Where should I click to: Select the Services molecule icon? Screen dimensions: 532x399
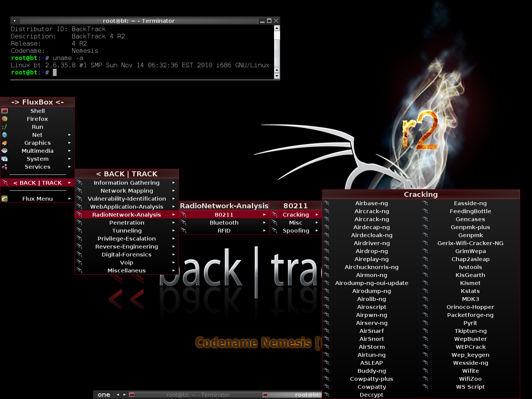coord(5,166)
